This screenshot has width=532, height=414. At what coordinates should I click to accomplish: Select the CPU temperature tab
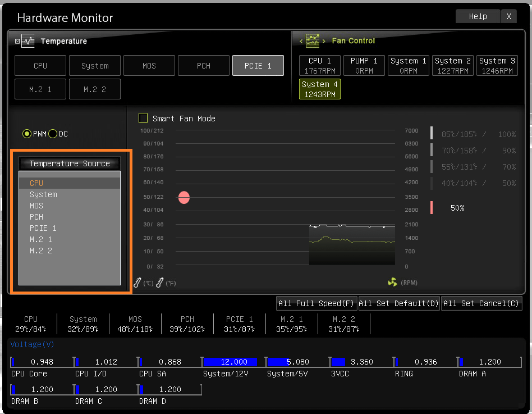pos(40,66)
